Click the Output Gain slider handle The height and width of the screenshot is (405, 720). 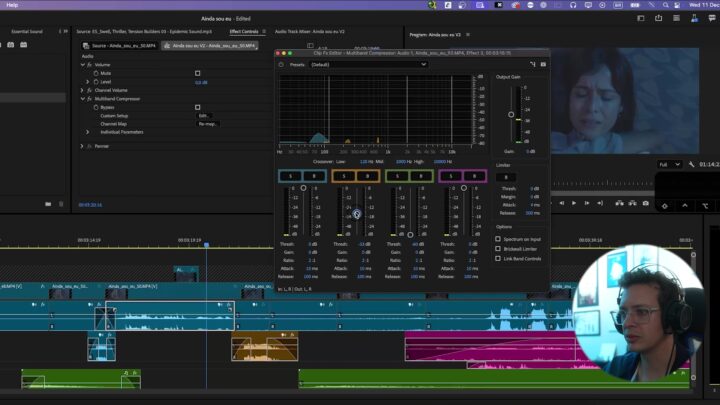[511, 115]
